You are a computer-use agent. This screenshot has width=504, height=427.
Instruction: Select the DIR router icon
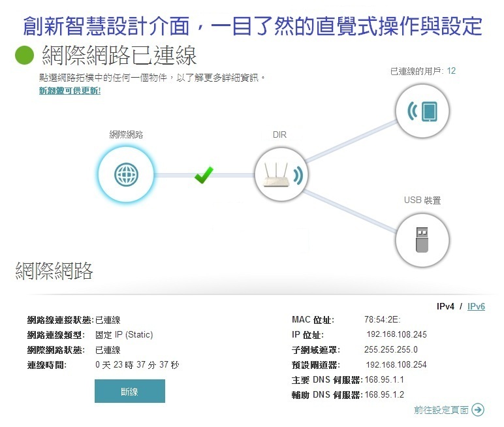[x=281, y=175]
